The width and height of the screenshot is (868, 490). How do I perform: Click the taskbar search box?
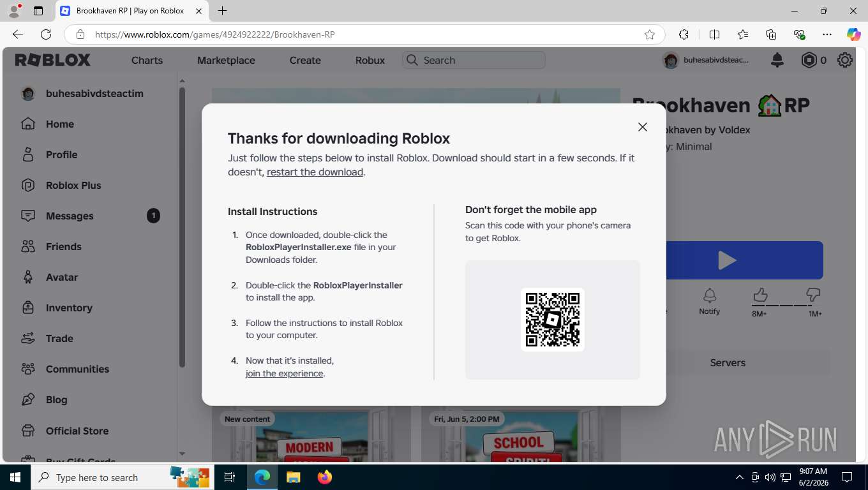tap(122, 477)
